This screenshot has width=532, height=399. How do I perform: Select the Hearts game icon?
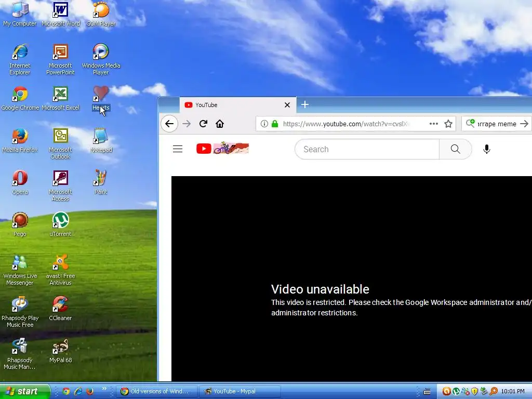coord(101,98)
